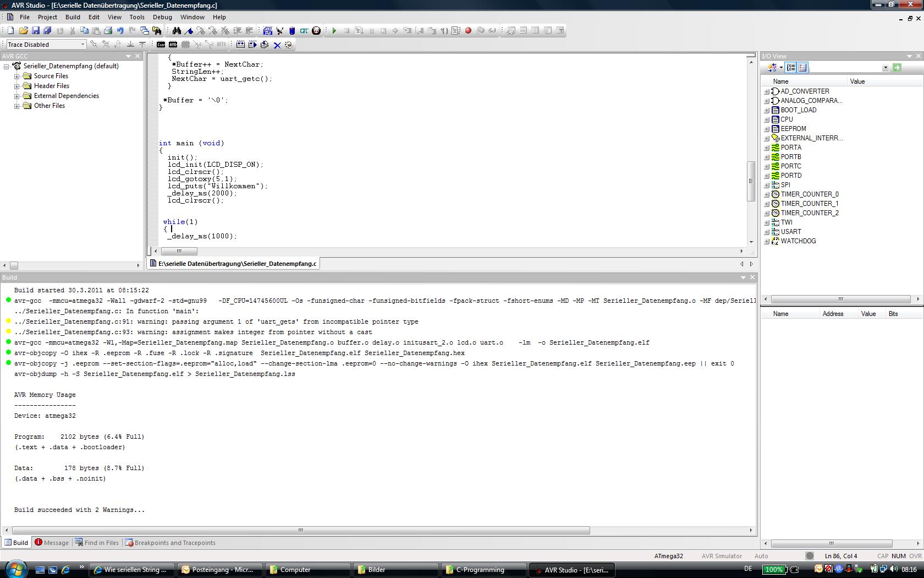Screen dimensions: 924x578
Task: Select the Serieller_Datenempfang.c editor tab
Action: coord(233,264)
